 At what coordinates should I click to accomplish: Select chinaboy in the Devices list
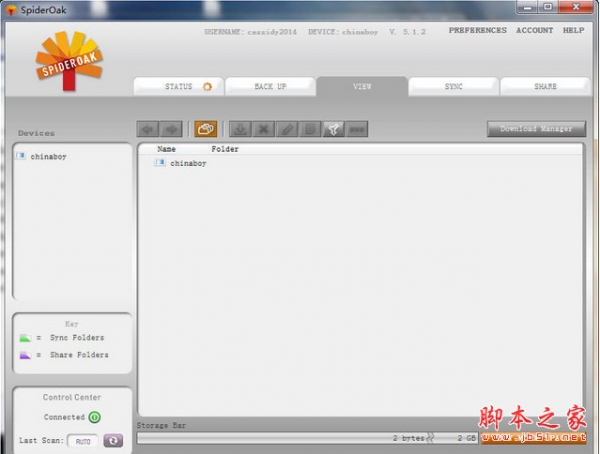click(x=48, y=157)
